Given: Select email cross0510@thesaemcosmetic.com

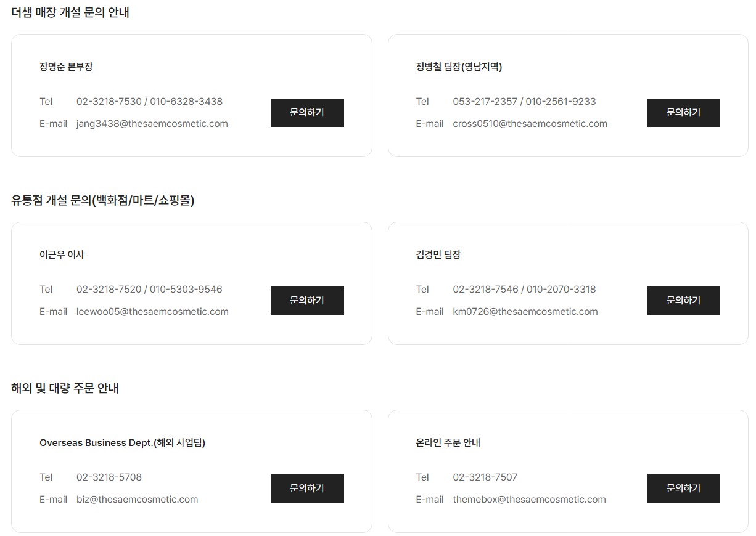Looking at the screenshot, I should coord(530,124).
